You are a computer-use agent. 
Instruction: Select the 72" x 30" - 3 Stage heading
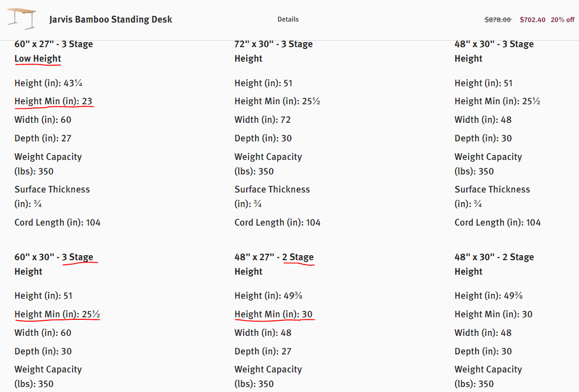click(x=274, y=44)
